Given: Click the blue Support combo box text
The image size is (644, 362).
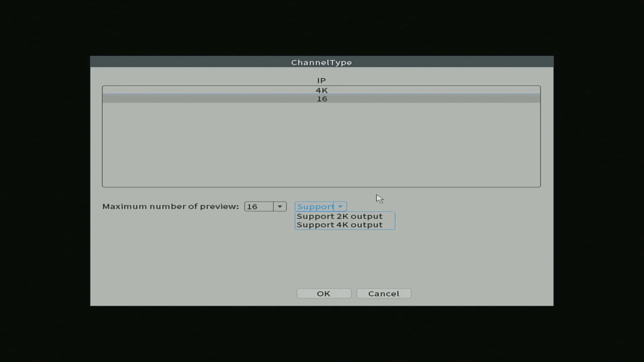Looking at the screenshot, I should pos(315,206).
